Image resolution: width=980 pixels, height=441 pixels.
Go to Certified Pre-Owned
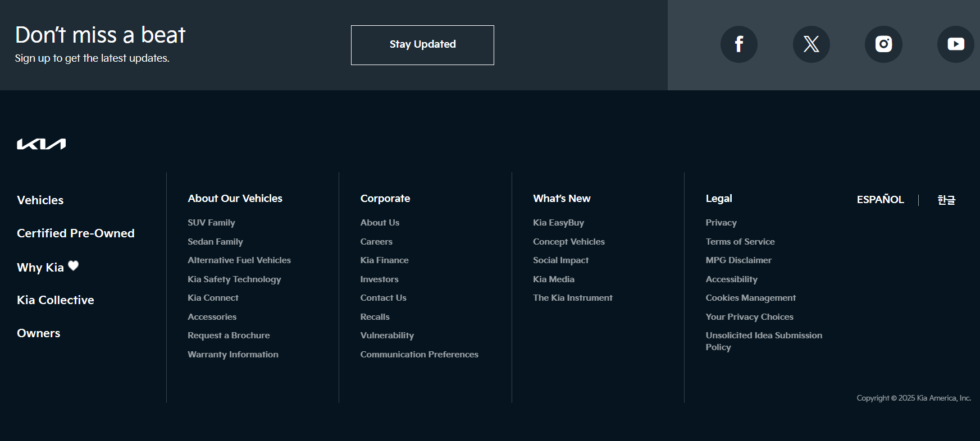76,233
